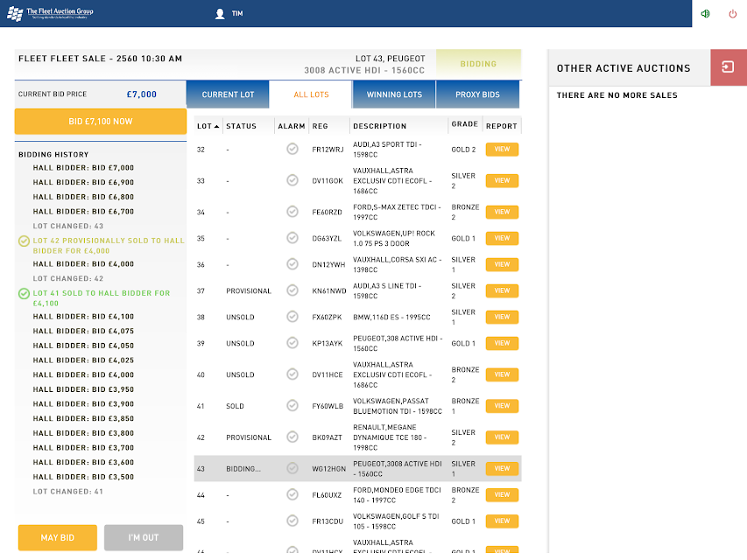The width and height of the screenshot is (747, 560).
Task: Toggle alarm for lot 33 DV11GOK
Action: tap(292, 180)
